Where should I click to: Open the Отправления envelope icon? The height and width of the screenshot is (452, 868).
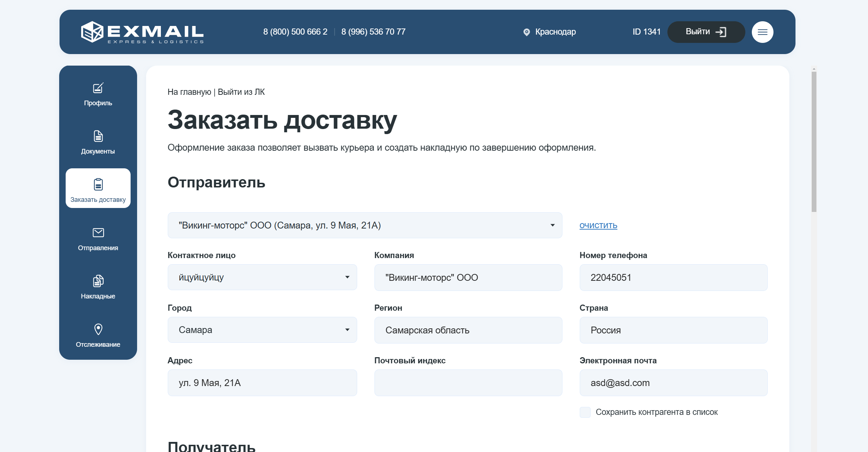[x=98, y=233]
